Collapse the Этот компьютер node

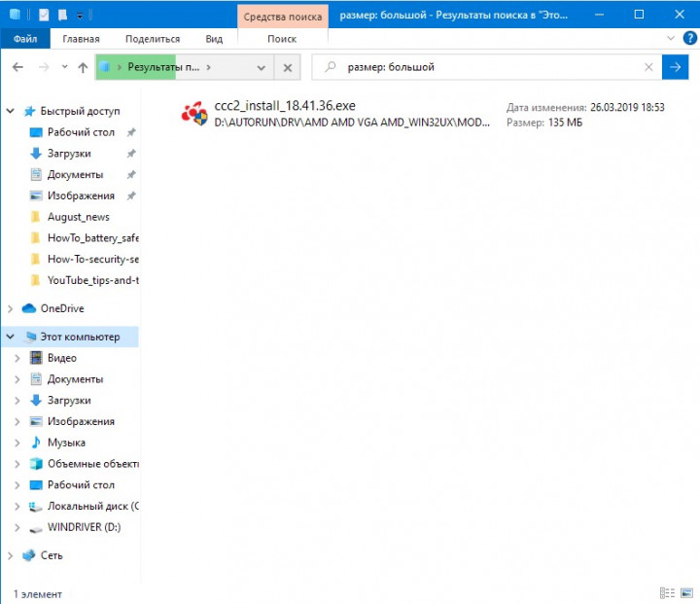pyautogui.click(x=11, y=337)
